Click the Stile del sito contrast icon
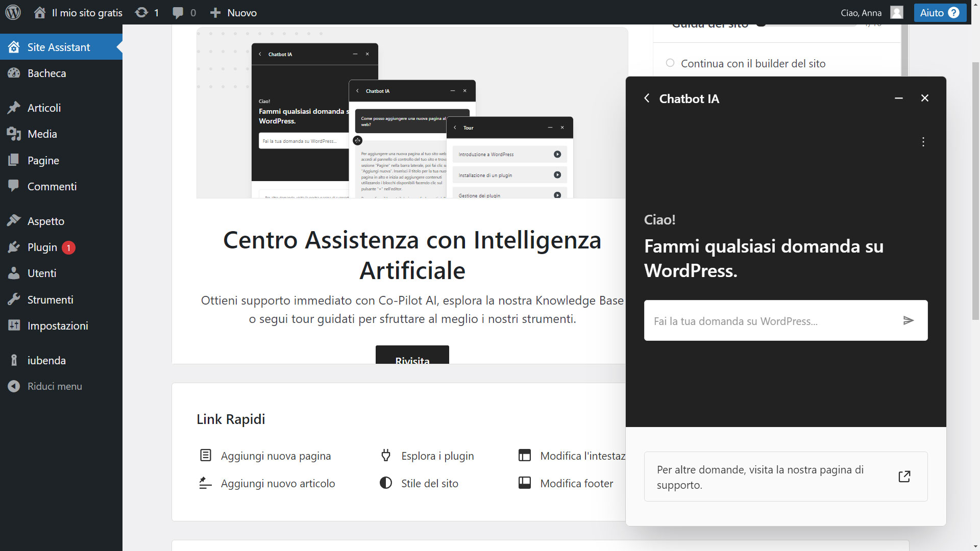The height and width of the screenshot is (551, 980). 386,483
